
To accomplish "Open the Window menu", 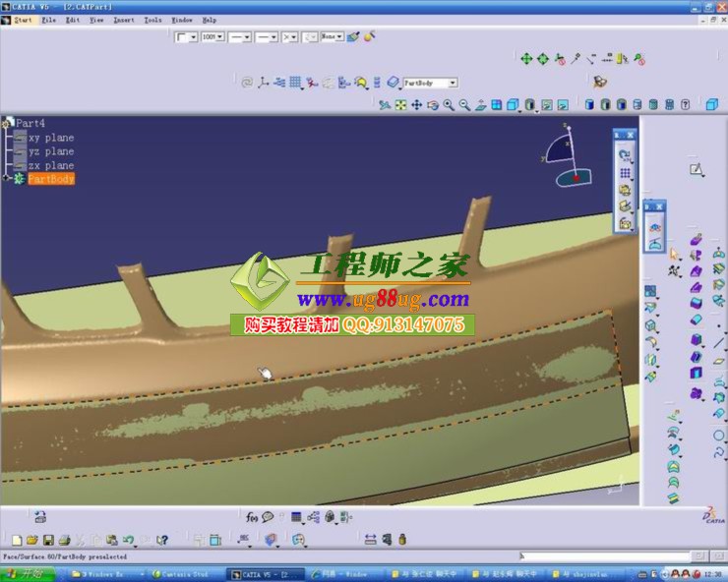I will [182, 20].
